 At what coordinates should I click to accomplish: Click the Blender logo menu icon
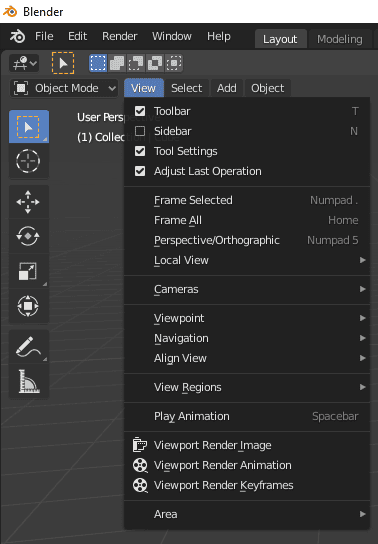coord(17,36)
